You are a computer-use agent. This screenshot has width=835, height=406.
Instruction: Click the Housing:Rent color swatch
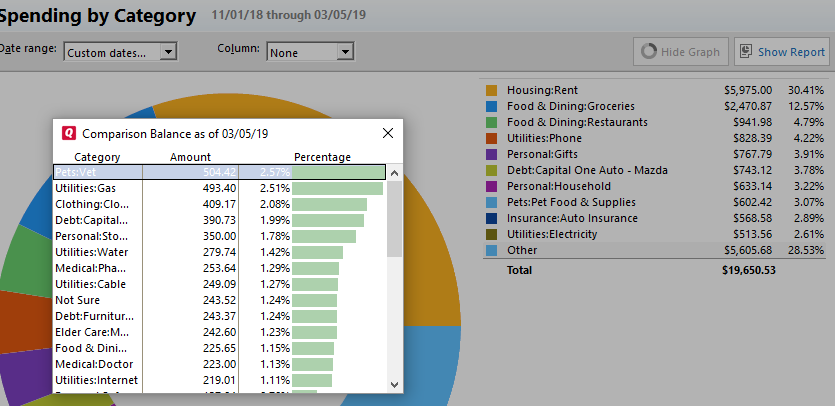coord(492,90)
